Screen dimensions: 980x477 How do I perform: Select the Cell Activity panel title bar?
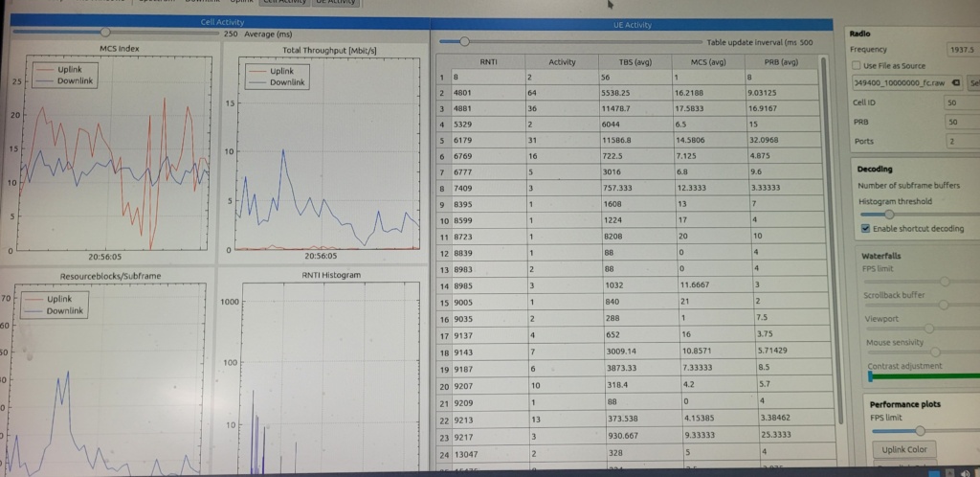[221, 22]
